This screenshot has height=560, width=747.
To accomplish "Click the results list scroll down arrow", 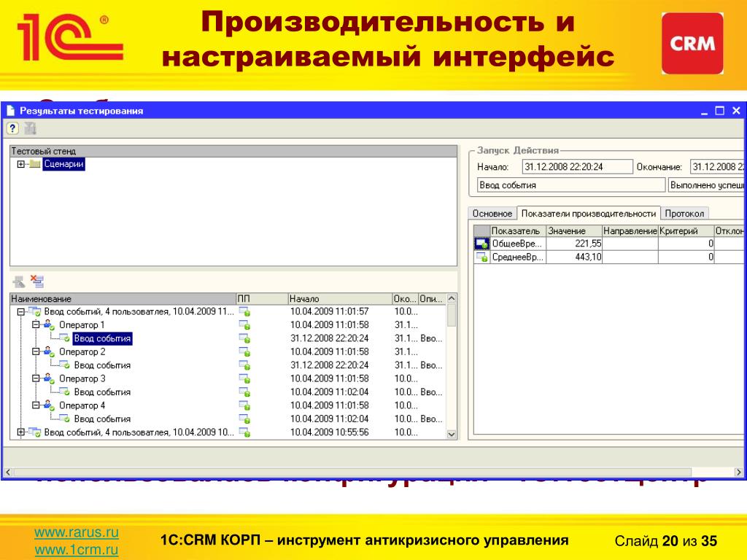I will [452, 435].
